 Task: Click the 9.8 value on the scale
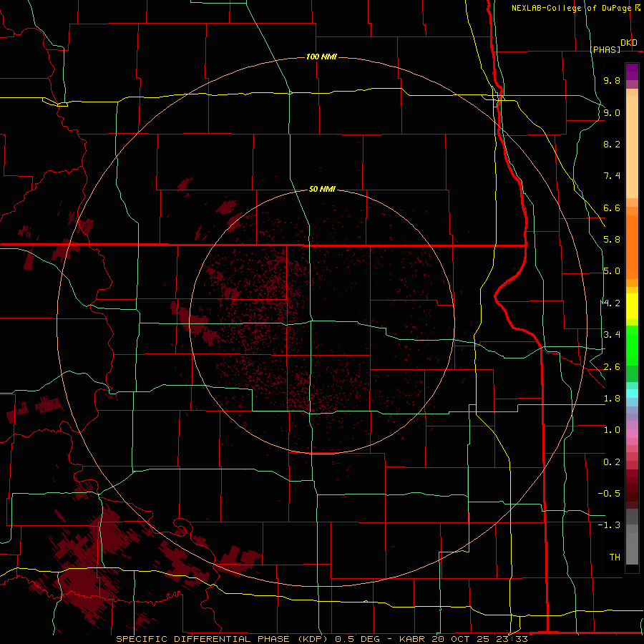(612, 80)
